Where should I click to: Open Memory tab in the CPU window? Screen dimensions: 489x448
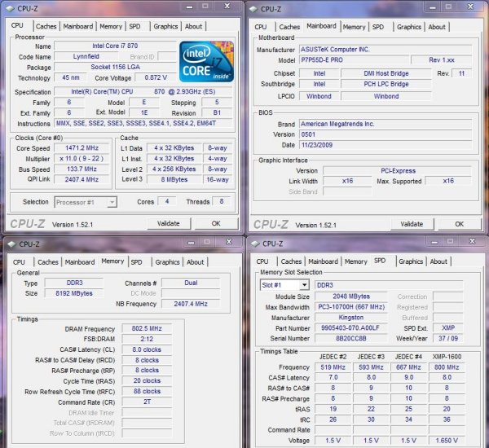pos(111,27)
